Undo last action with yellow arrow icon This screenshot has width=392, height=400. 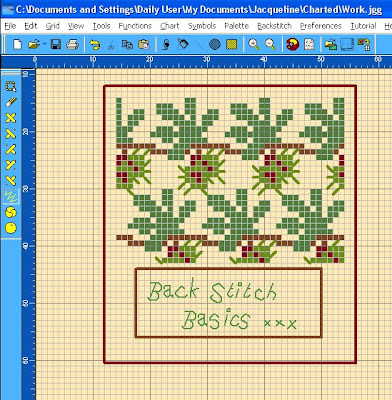point(95,44)
